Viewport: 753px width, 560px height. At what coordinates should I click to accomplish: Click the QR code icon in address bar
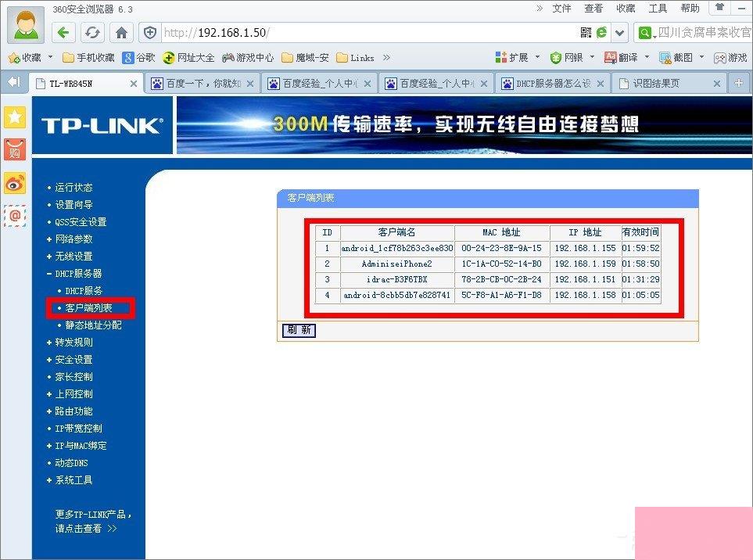[x=586, y=33]
